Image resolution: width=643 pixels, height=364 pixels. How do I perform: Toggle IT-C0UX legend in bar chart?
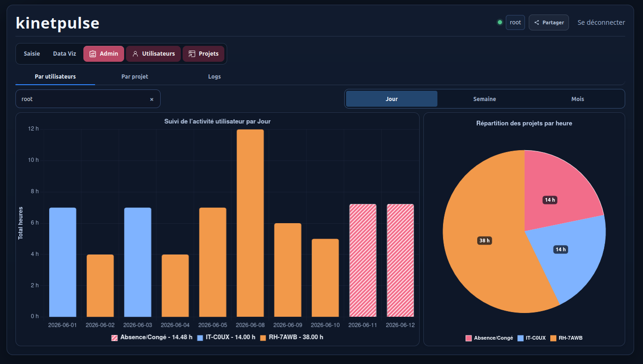(x=226, y=337)
